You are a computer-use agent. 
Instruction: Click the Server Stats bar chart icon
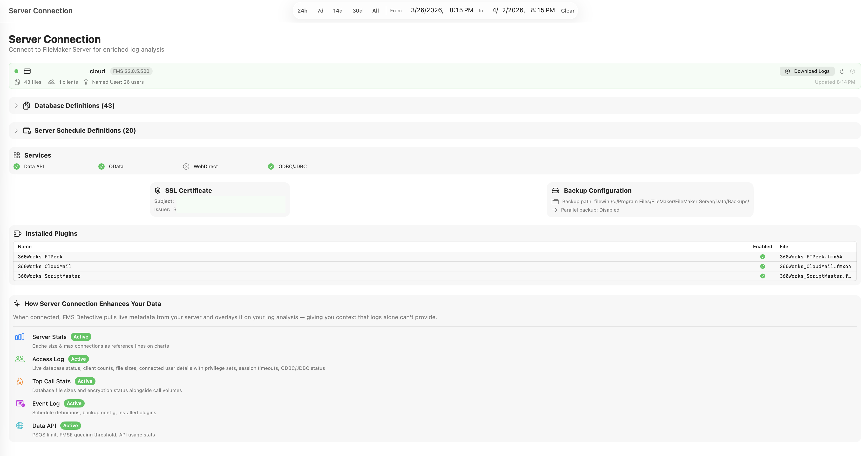20,337
